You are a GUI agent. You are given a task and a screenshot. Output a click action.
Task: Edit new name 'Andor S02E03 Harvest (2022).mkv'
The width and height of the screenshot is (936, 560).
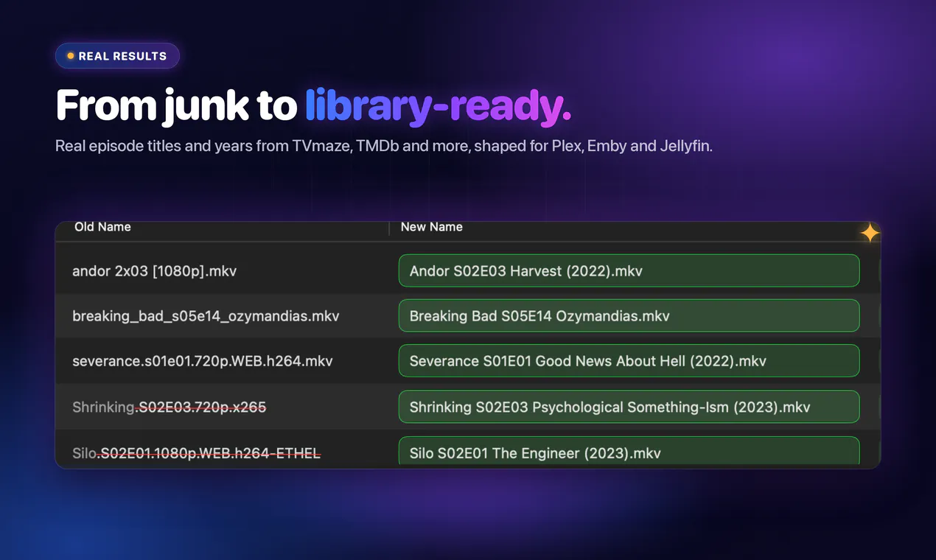[x=629, y=270]
